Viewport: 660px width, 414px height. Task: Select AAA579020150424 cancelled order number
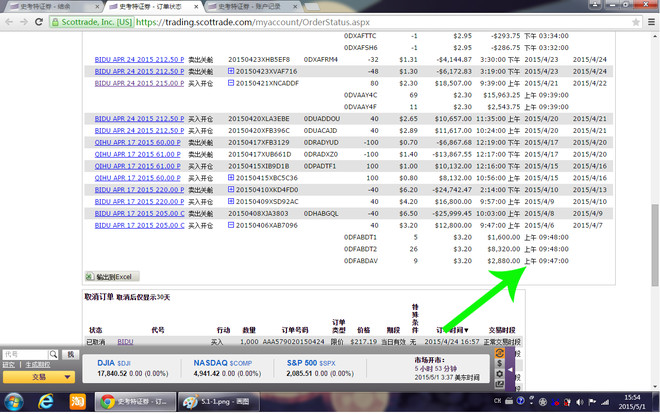pos(293,342)
